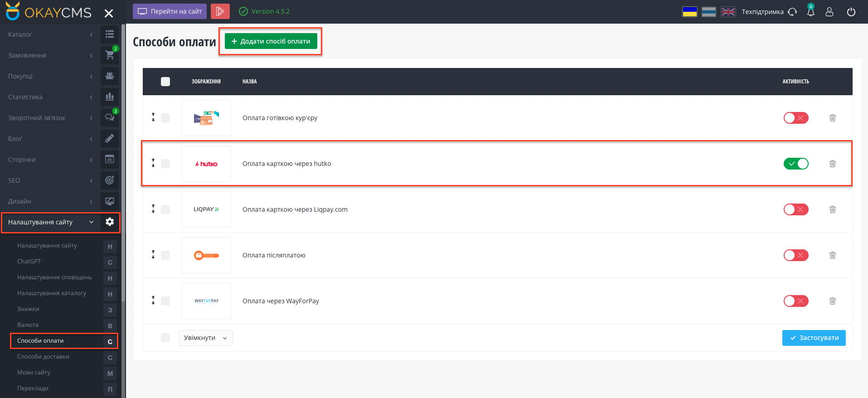Click the power logout icon
The width and height of the screenshot is (868, 398).
click(851, 12)
